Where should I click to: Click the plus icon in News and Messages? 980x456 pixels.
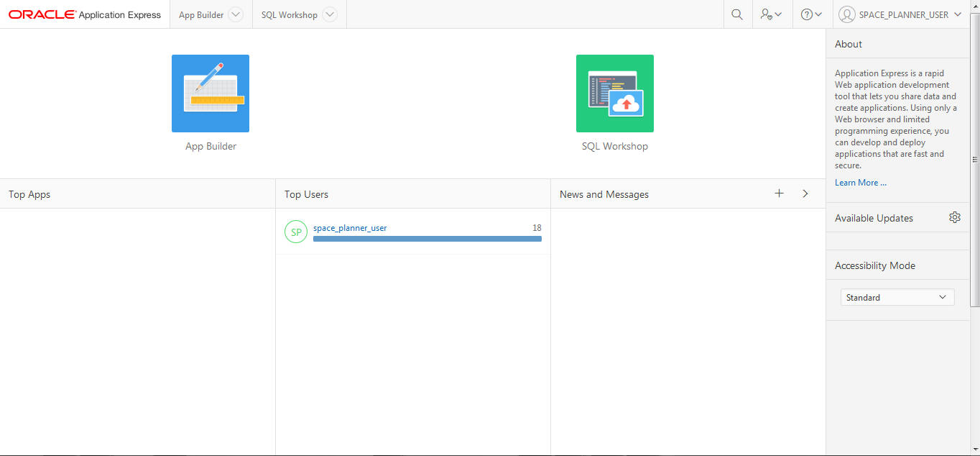click(x=780, y=193)
